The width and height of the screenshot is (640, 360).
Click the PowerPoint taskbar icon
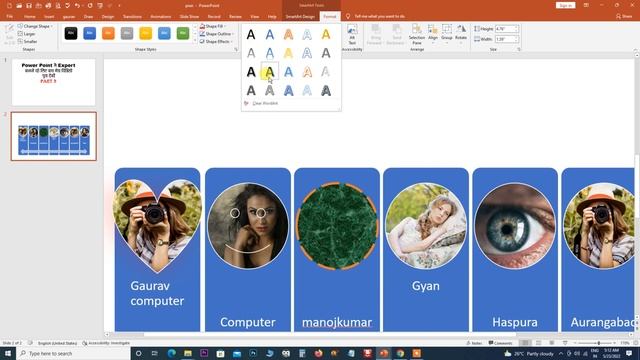pyautogui.click(x=384, y=353)
